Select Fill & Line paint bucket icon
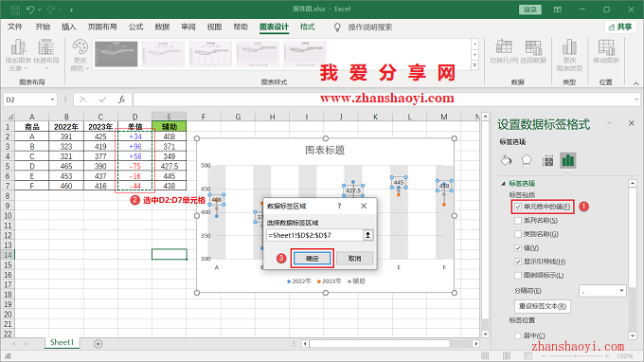644x362 pixels. (507, 160)
